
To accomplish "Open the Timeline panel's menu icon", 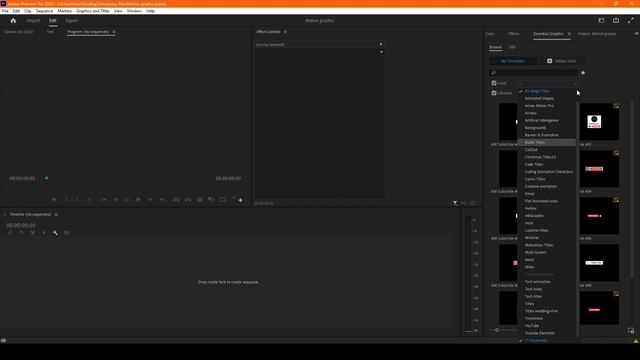I will coord(56,214).
